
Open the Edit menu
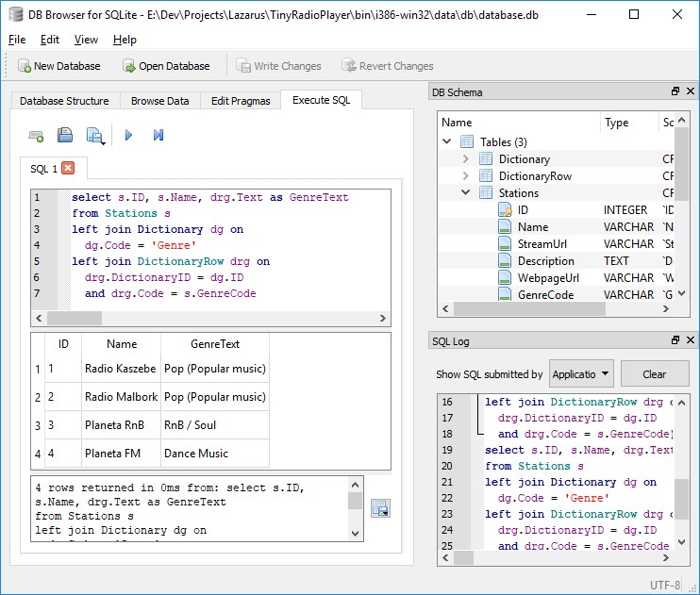[x=50, y=40]
